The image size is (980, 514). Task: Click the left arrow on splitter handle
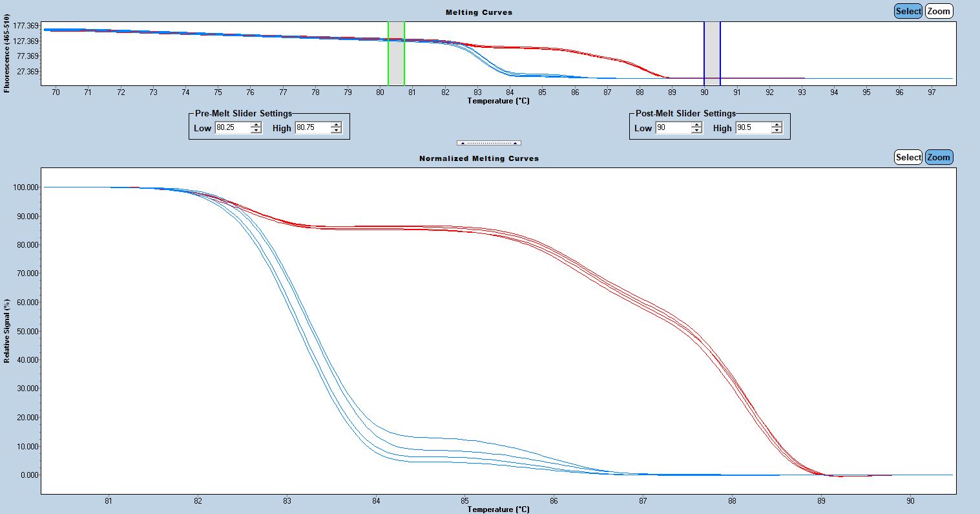tap(462, 143)
